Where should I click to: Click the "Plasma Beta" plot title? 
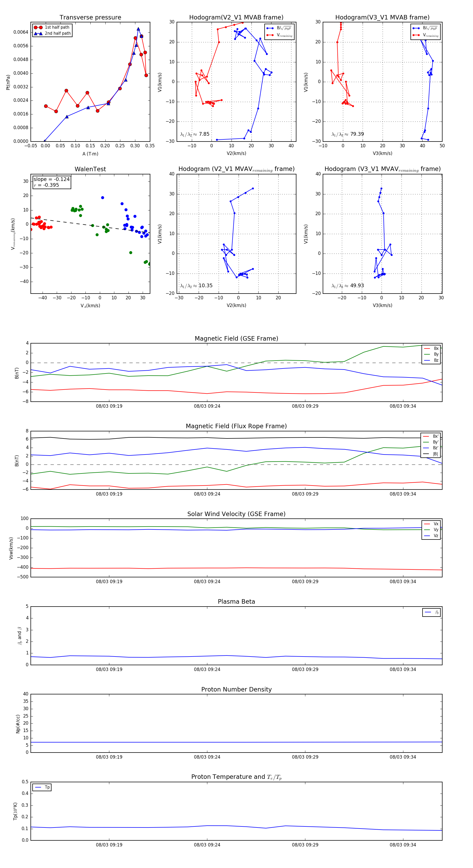[x=236, y=602]
